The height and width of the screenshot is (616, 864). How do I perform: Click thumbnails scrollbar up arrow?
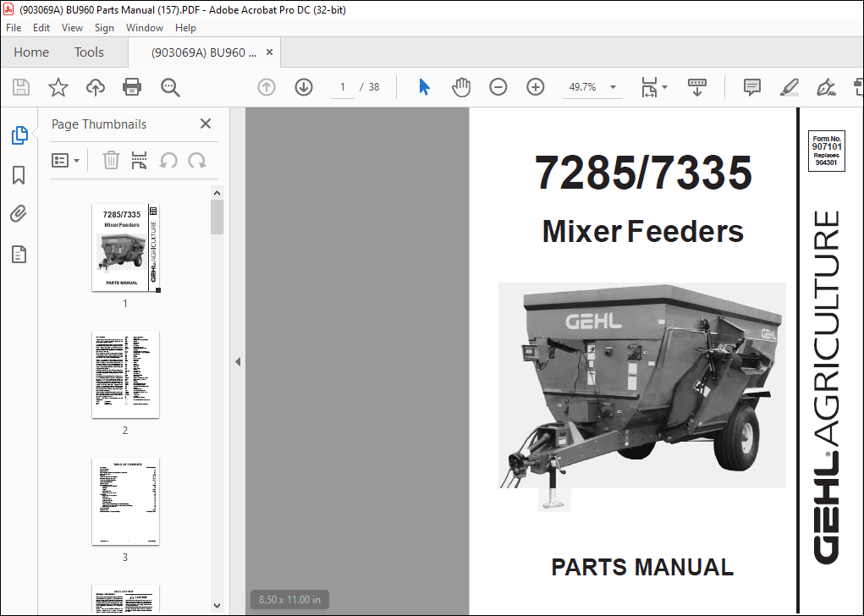pos(217,193)
